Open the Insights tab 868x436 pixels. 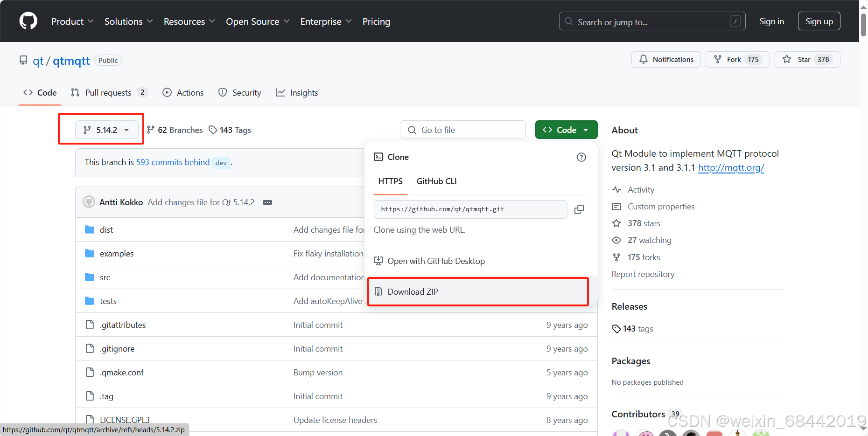[x=297, y=92]
